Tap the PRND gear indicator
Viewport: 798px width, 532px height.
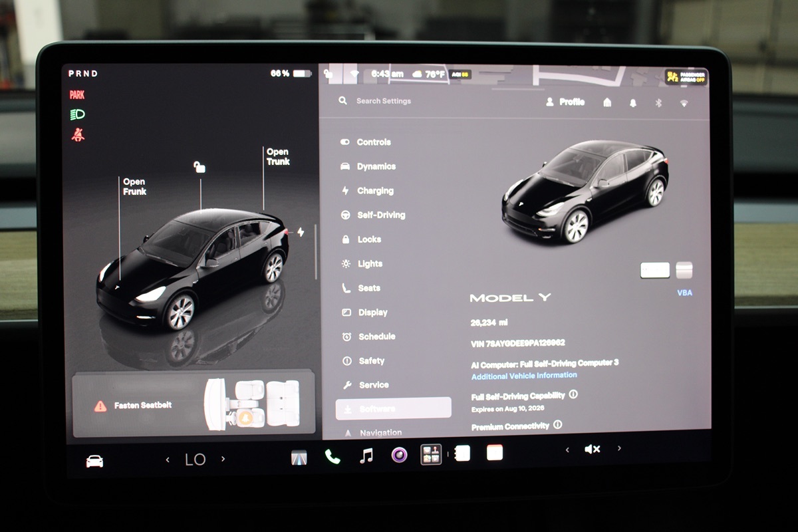[83, 74]
